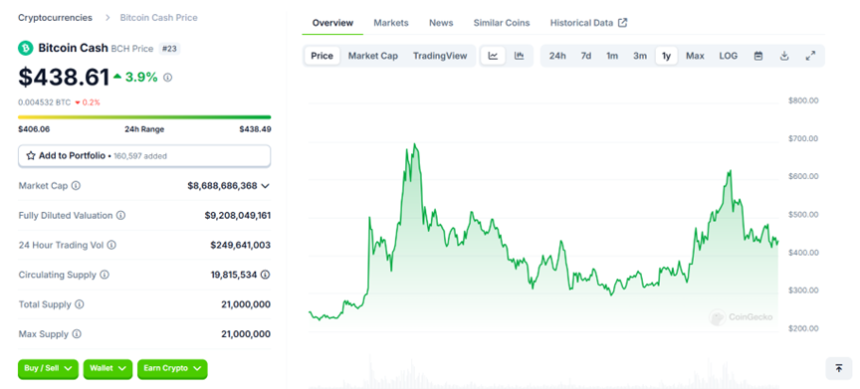The width and height of the screenshot is (860, 389).
Task: Select the Market Cap chart toggle
Action: 373,56
